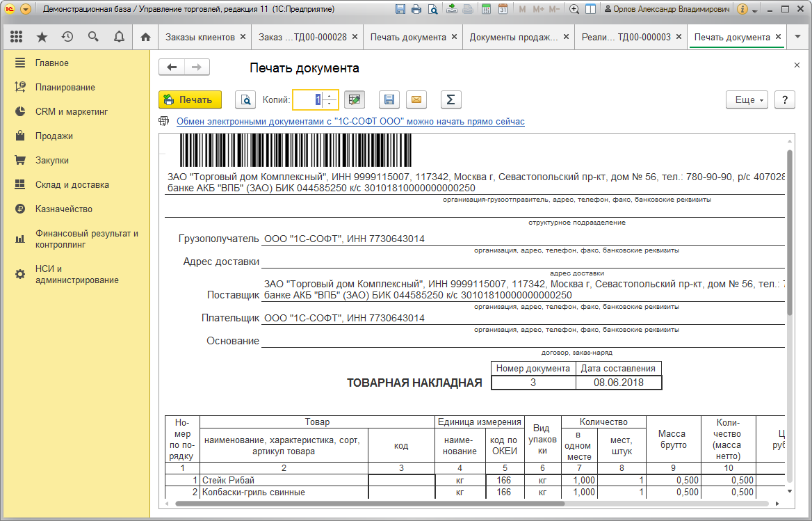The image size is (812, 521).
Task: Close the Печать документа form with X
Action: pyautogui.click(x=797, y=65)
